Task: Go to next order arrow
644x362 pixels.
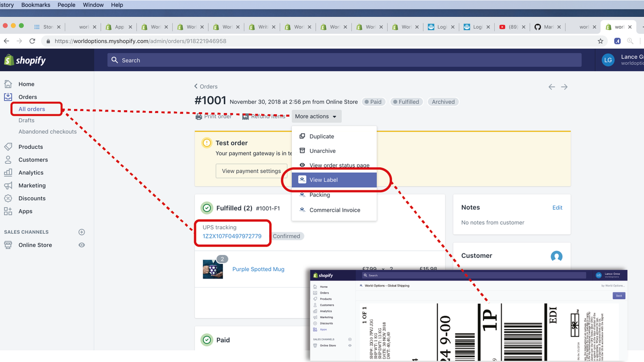Action: click(x=565, y=87)
